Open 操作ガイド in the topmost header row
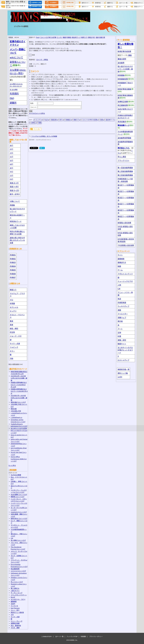This screenshot has height=644, width=144. click(x=84, y=3)
